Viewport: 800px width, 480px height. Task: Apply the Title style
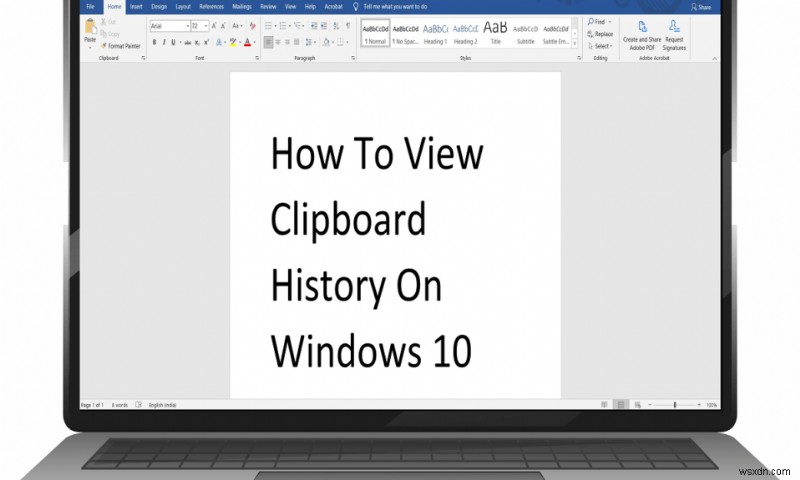(x=495, y=34)
